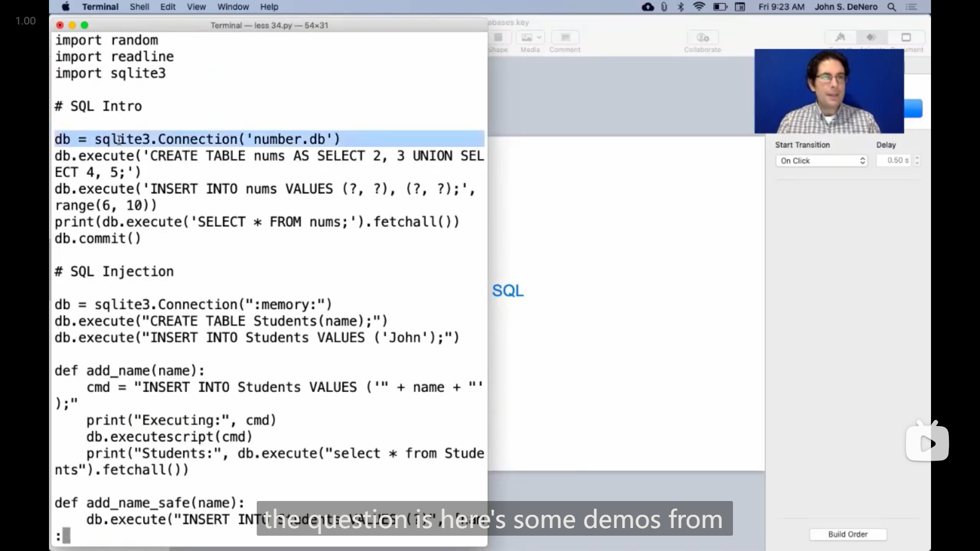
Task: Click the Wi-Fi status icon
Action: [x=699, y=7]
